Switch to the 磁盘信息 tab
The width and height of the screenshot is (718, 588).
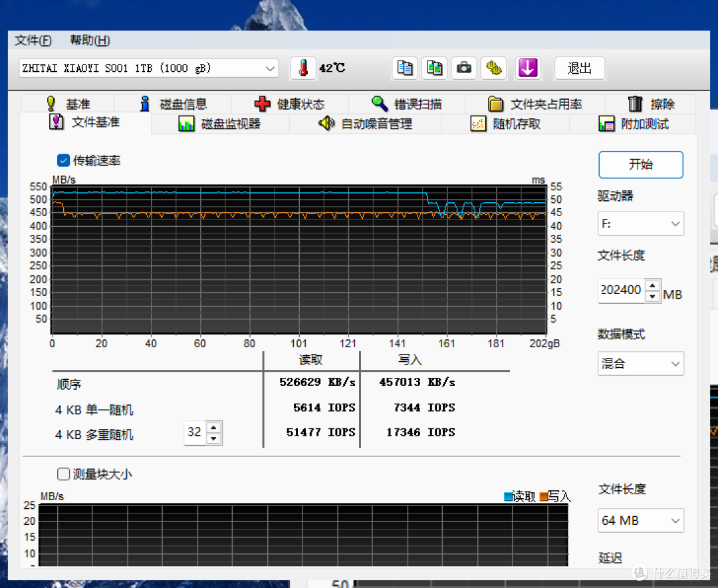tap(173, 104)
